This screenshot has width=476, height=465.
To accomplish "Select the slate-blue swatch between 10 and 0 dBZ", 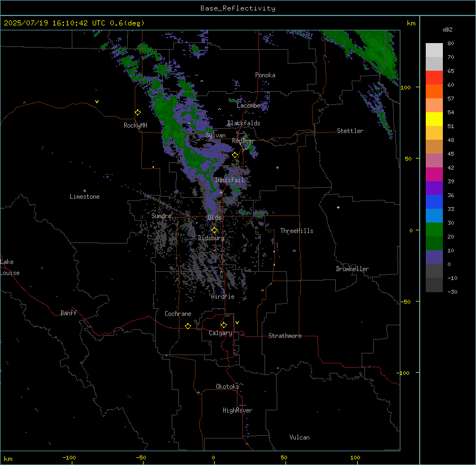I will (x=434, y=257).
